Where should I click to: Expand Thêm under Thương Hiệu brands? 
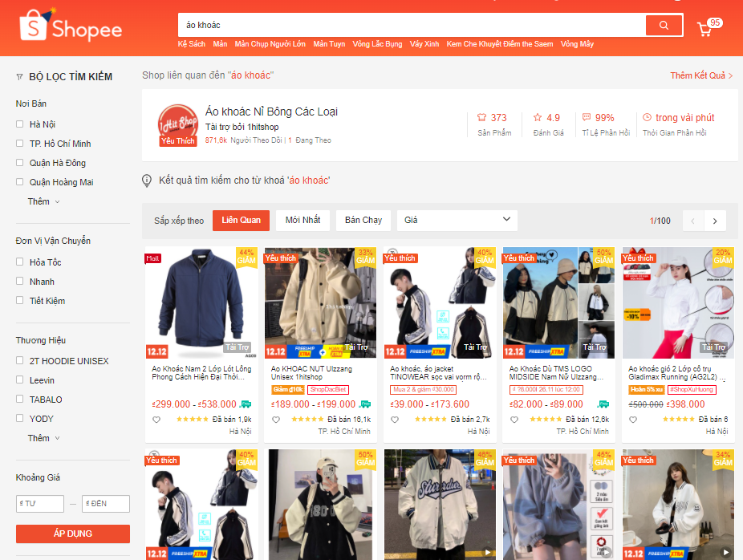[43, 438]
